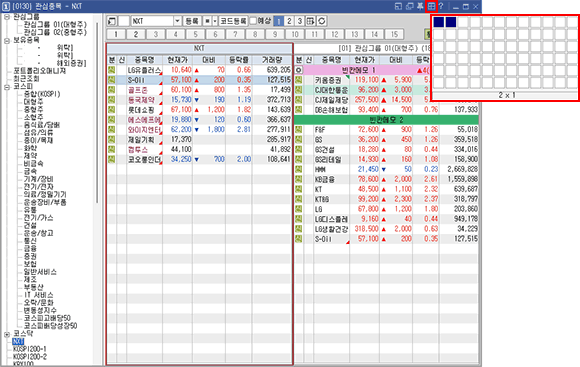Open the NXT group dropdown
Viewport: 580px width, 367px height.
(x=177, y=21)
